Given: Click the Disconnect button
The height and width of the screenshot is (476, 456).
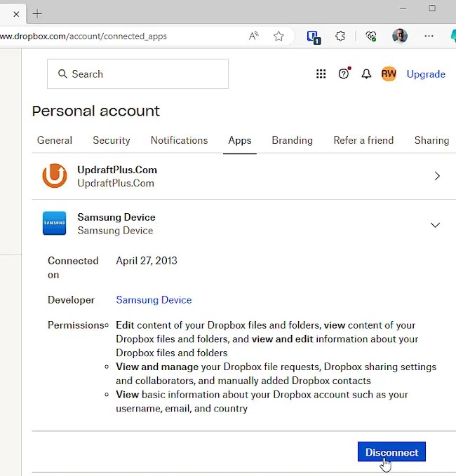Looking at the screenshot, I should [391, 451].
